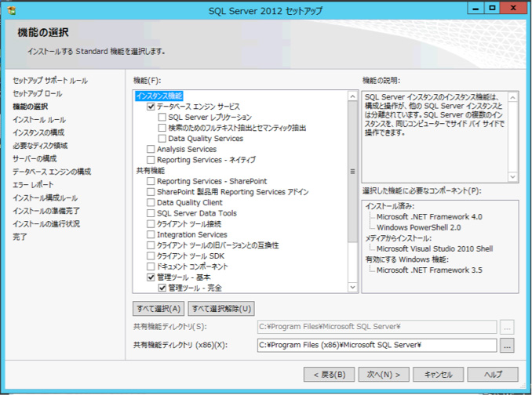Screen dimensions: 532x395
Task: Select サーバーの構成 step
Action: tap(35, 158)
